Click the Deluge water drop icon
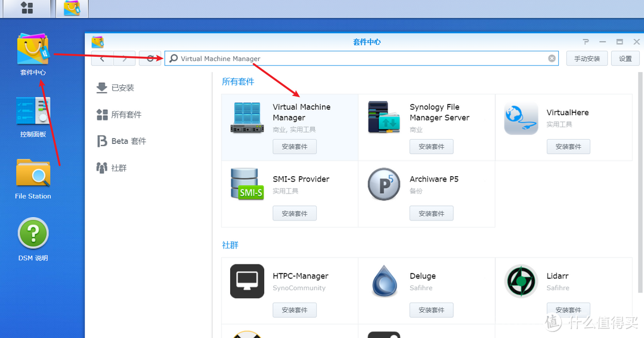Image resolution: width=644 pixels, height=338 pixels. point(385,281)
